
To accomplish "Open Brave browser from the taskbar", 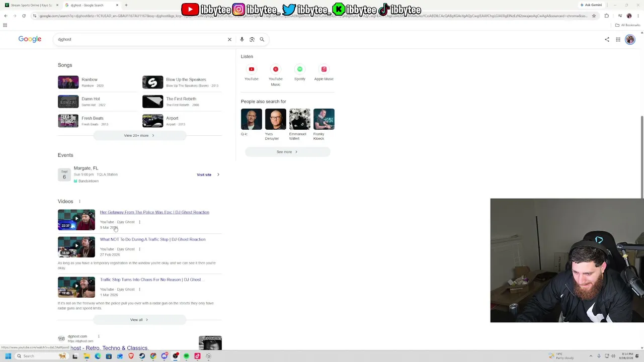I will point(131,356).
